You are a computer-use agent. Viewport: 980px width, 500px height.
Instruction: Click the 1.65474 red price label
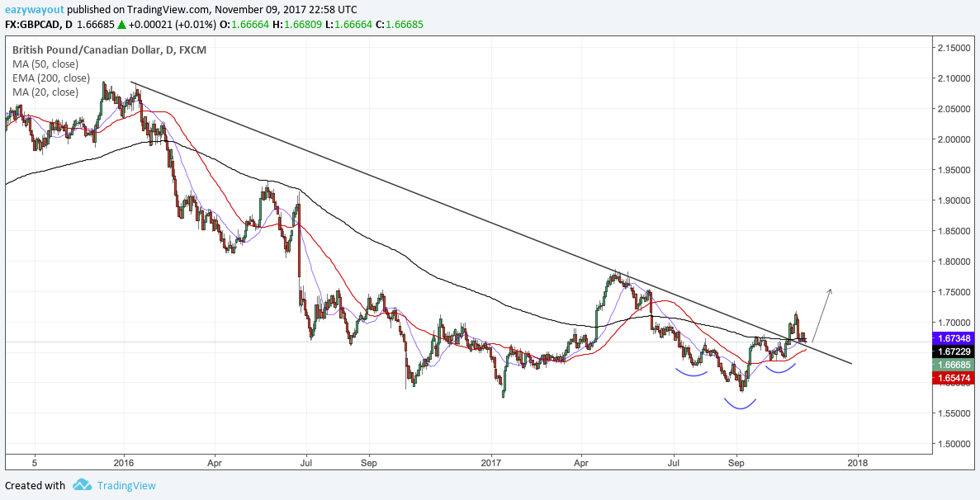(x=953, y=378)
